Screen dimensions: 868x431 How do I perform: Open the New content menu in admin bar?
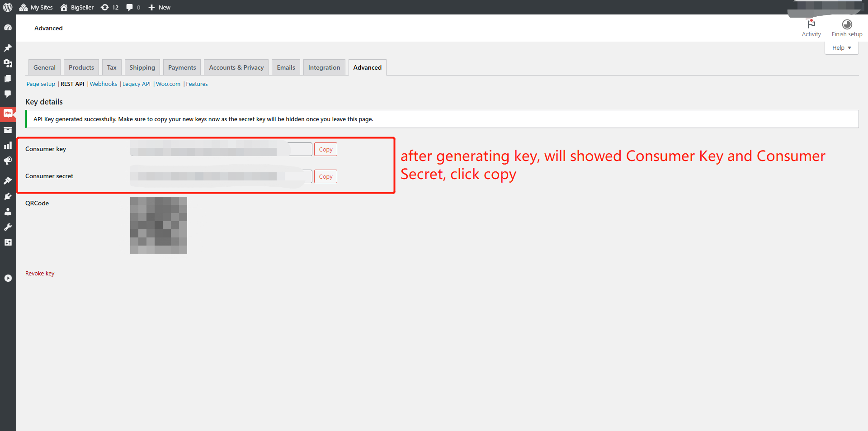coord(160,7)
